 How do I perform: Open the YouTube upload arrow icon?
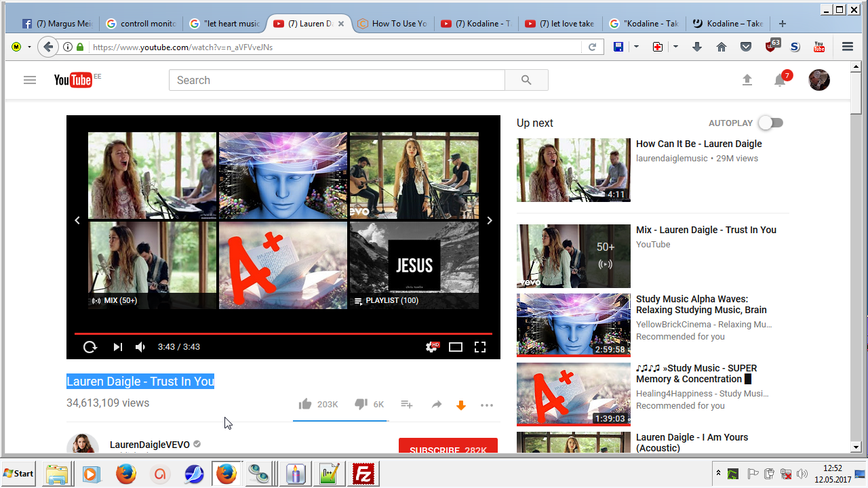pyautogui.click(x=747, y=80)
